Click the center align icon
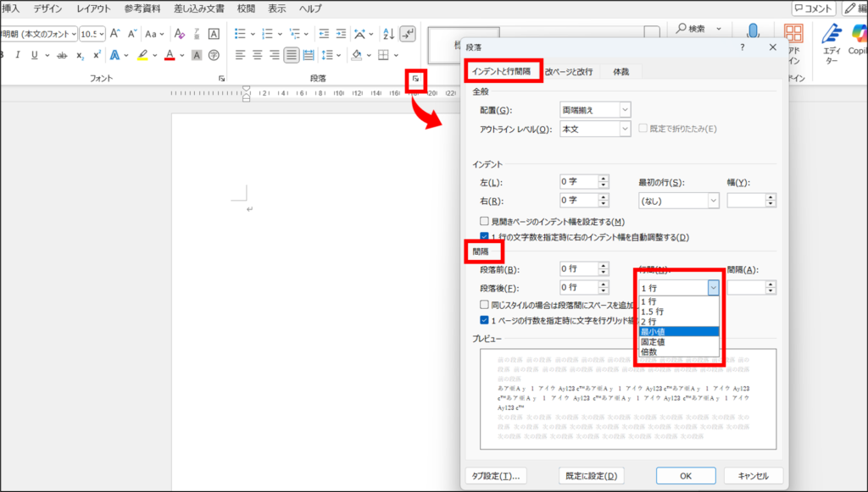Viewport: 868px width, 492px height. [257, 55]
